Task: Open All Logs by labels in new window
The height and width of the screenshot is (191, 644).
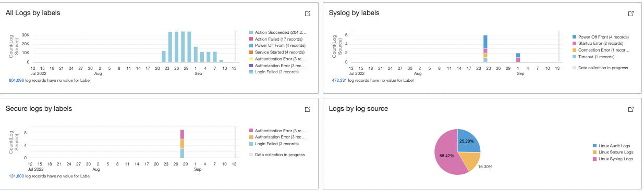Action: click(x=308, y=14)
